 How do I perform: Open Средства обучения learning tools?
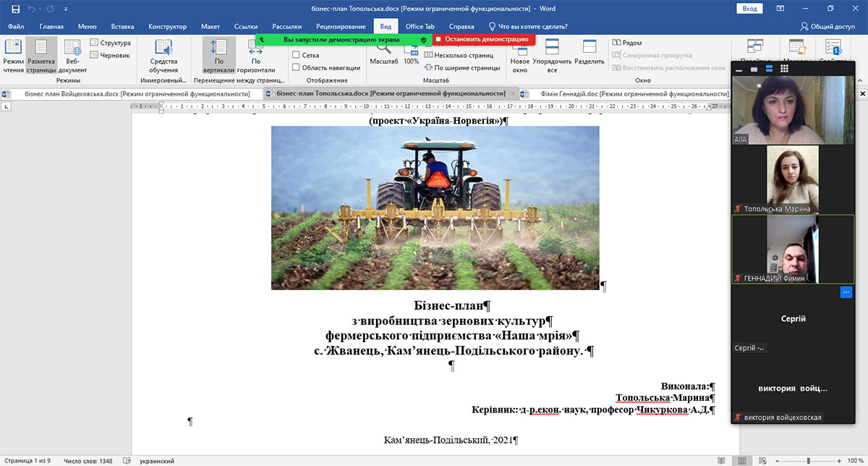(164, 55)
